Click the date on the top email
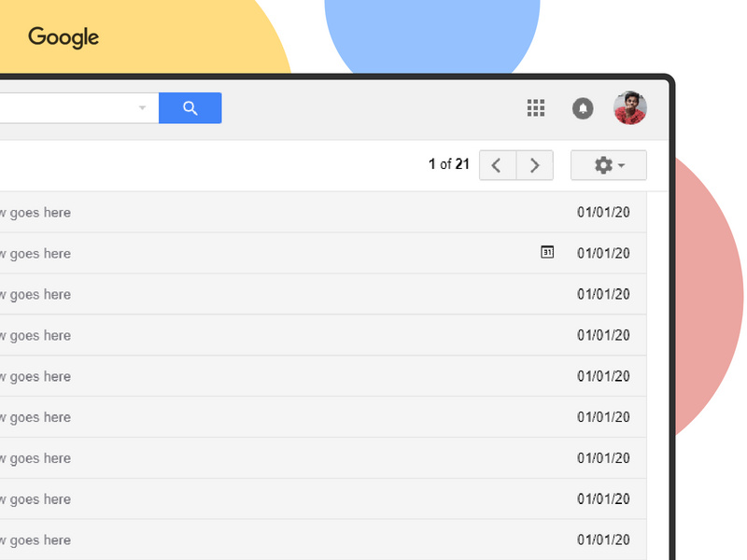Image resolution: width=747 pixels, height=560 pixels. coord(604,212)
